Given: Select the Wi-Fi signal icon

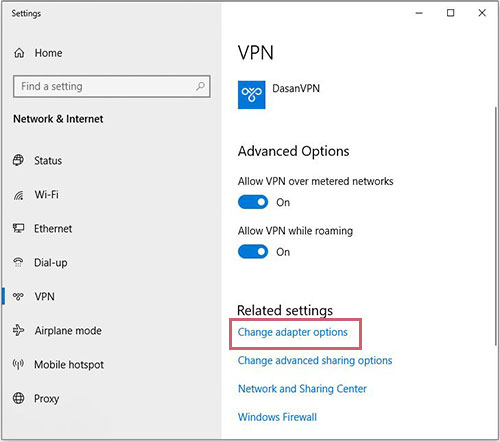Looking at the screenshot, I should point(18,195).
